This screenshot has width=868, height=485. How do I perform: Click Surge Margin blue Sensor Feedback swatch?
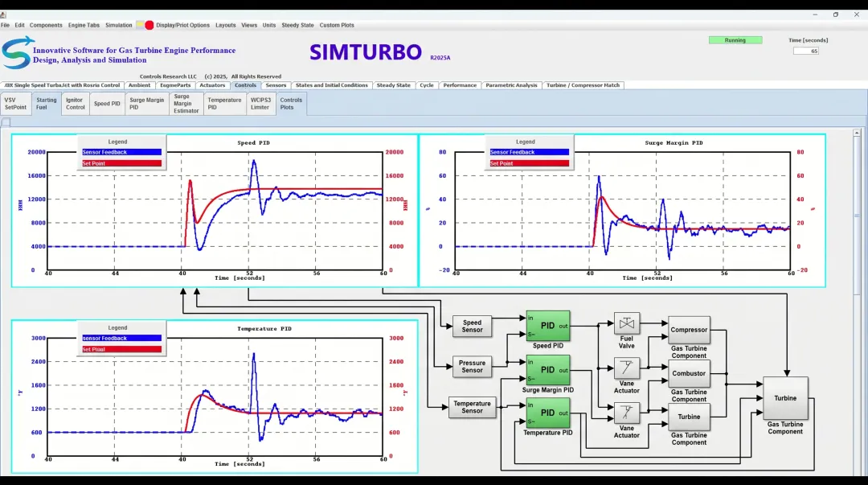click(529, 152)
